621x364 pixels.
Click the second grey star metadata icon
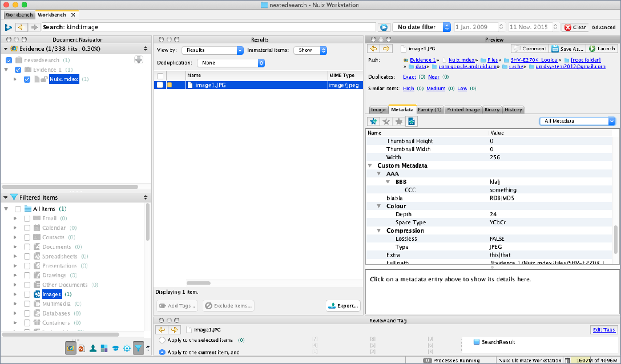tap(386, 121)
